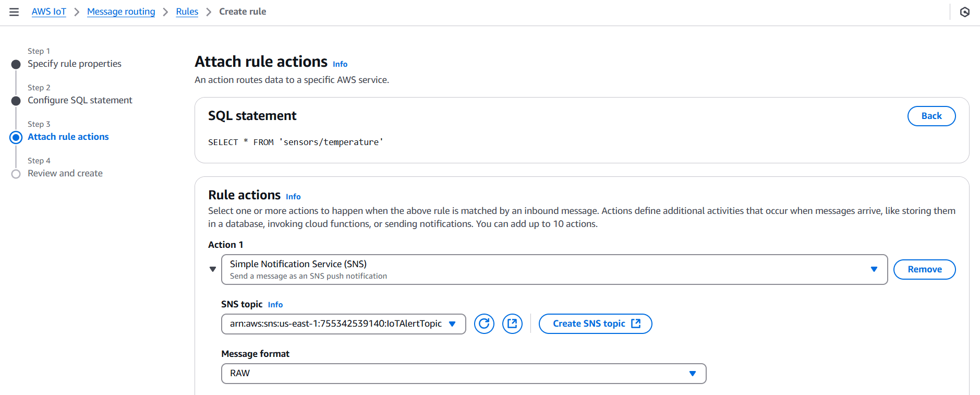Open Info link next to SNS topic
The width and height of the screenshot is (980, 395).
tap(275, 305)
